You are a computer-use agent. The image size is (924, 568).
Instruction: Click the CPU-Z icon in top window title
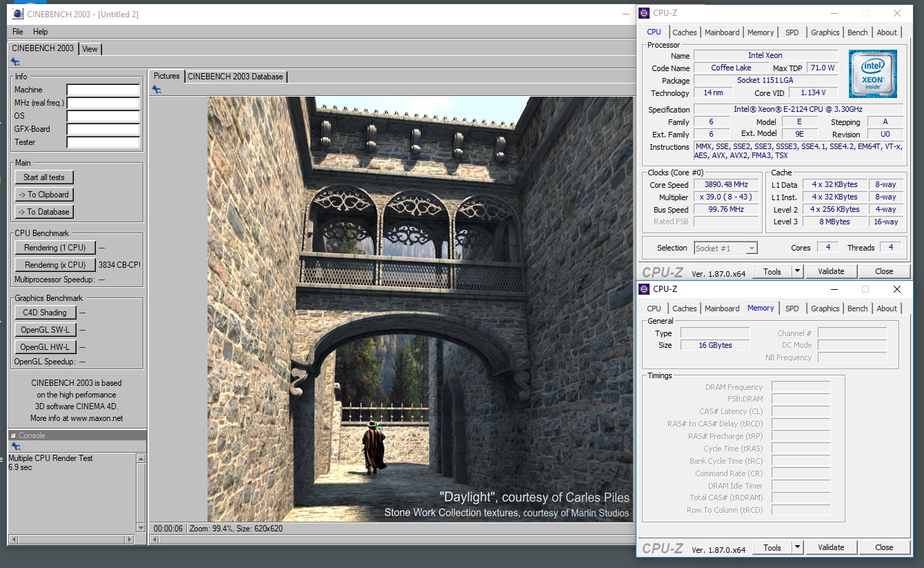(644, 13)
